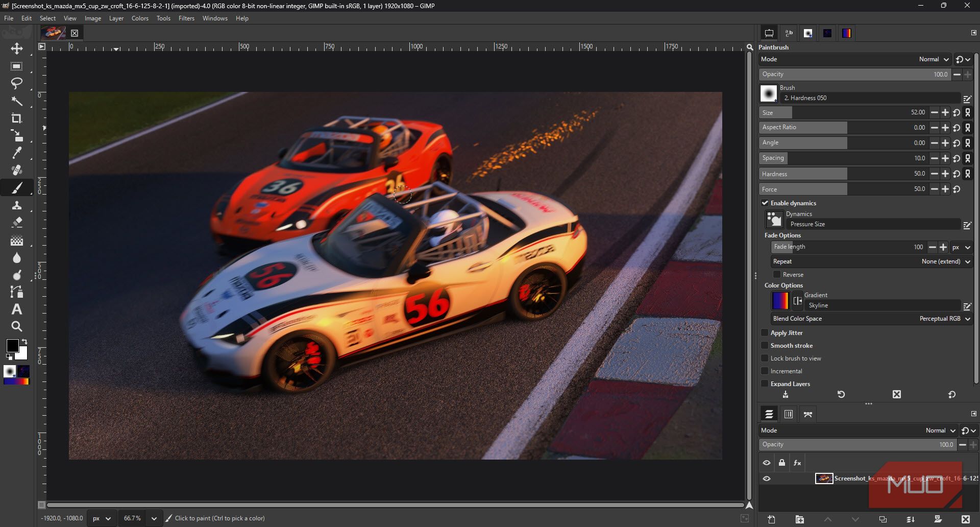Edit the Hardness 050 brush
The height and width of the screenshot is (527, 980).
[967, 99]
